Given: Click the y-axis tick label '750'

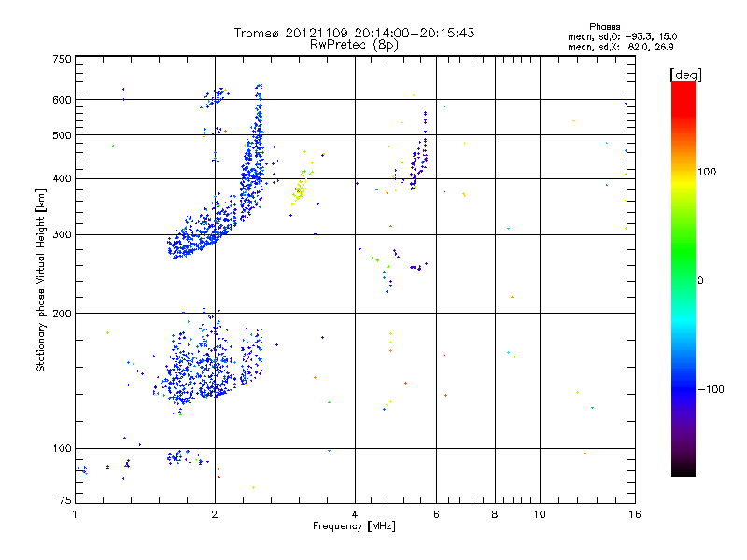Looking at the screenshot, I should coord(62,59).
